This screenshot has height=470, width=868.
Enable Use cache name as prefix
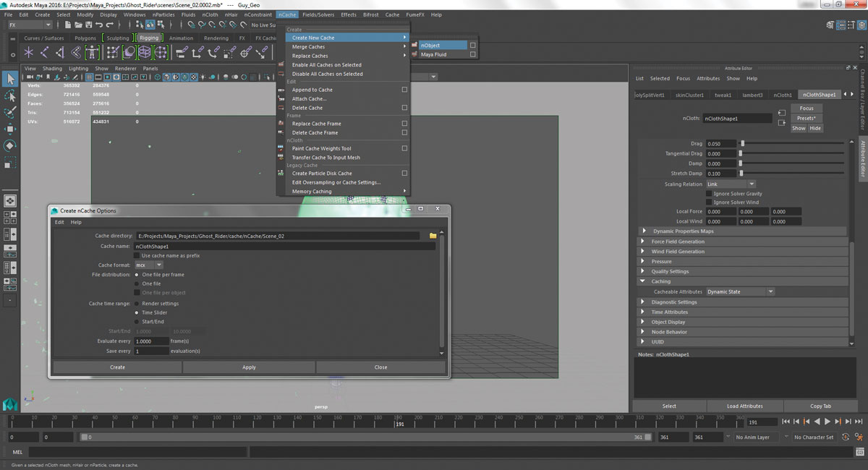click(137, 255)
